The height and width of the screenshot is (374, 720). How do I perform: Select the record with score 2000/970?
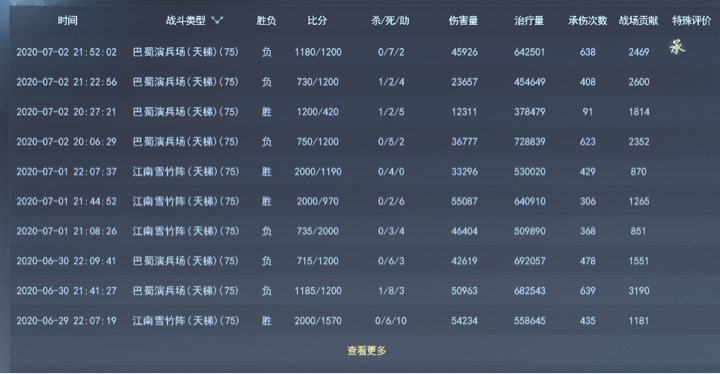[x=364, y=201]
